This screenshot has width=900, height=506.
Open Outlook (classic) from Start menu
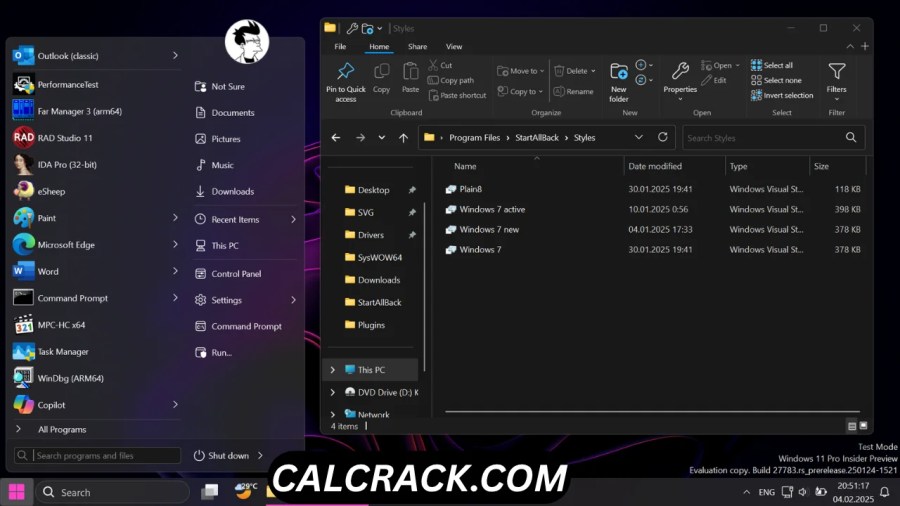tap(96, 56)
